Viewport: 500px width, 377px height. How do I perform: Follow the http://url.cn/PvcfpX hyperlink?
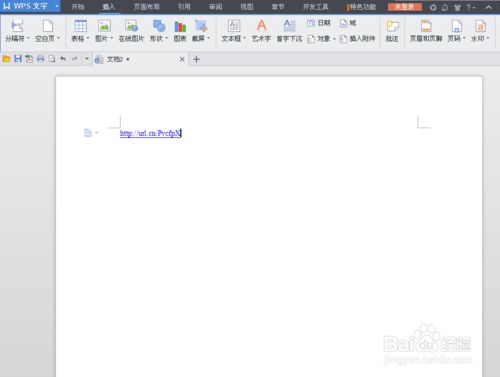click(150, 133)
